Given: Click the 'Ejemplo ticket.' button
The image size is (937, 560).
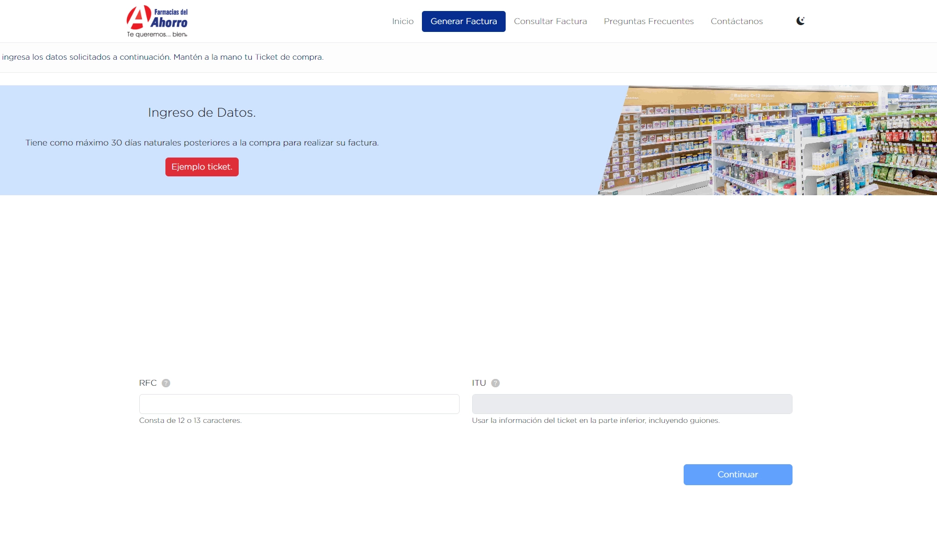Looking at the screenshot, I should pyautogui.click(x=202, y=167).
